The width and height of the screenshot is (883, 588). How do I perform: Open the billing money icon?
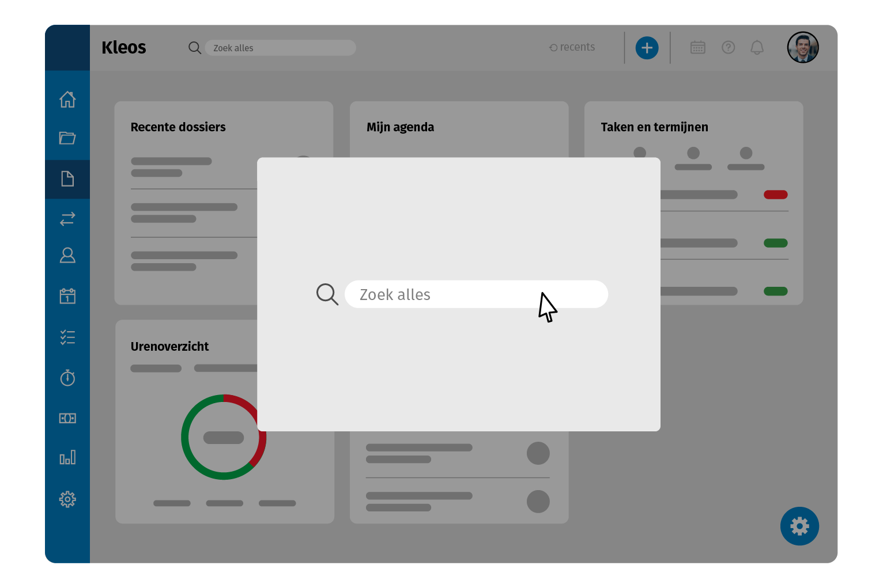click(x=67, y=418)
